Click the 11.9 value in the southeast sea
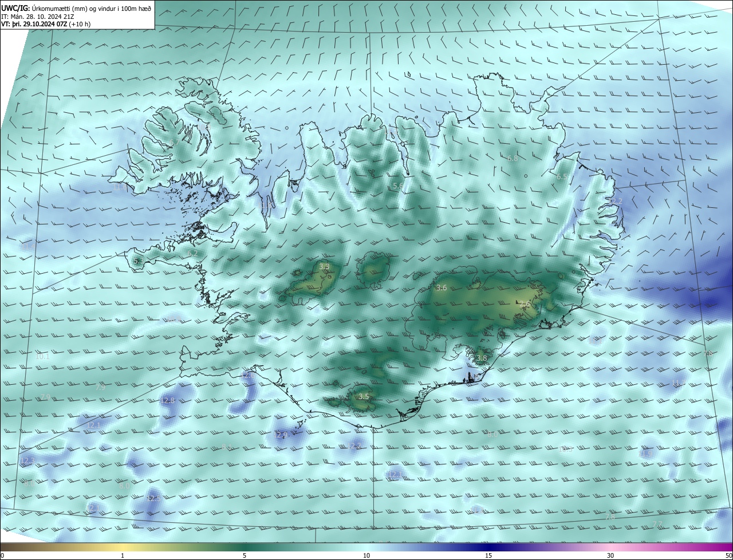The height and width of the screenshot is (560, 733). (x=645, y=453)
